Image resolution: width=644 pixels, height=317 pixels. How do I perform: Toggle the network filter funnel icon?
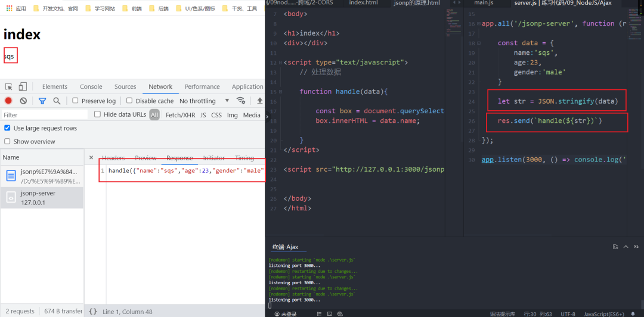pyautogui.click(x=42, y=101)
